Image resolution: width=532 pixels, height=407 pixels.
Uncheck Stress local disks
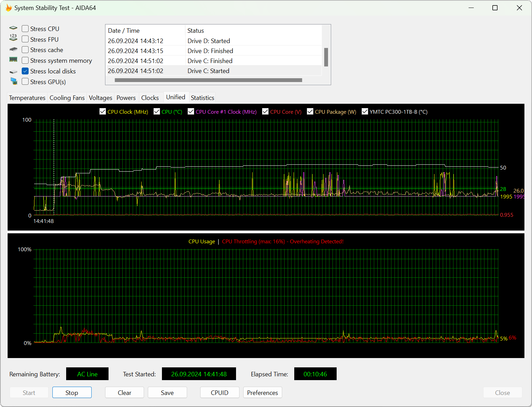tap(25, 71)
